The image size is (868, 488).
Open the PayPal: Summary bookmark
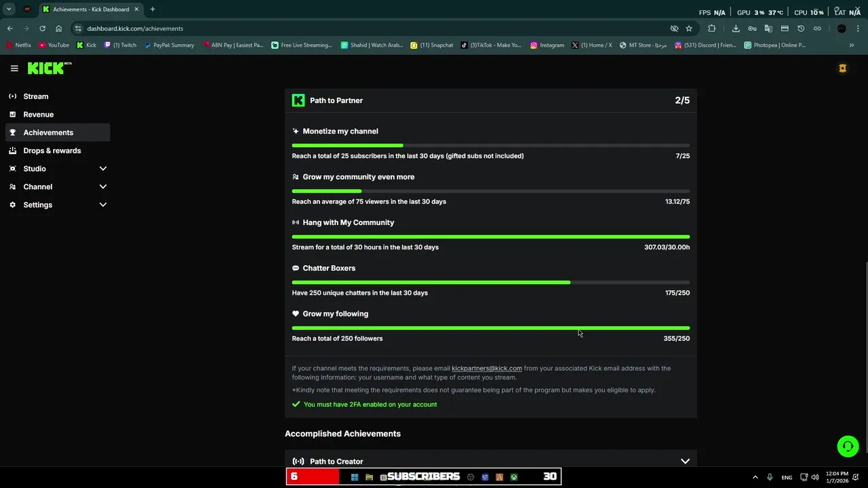[169, 45]
